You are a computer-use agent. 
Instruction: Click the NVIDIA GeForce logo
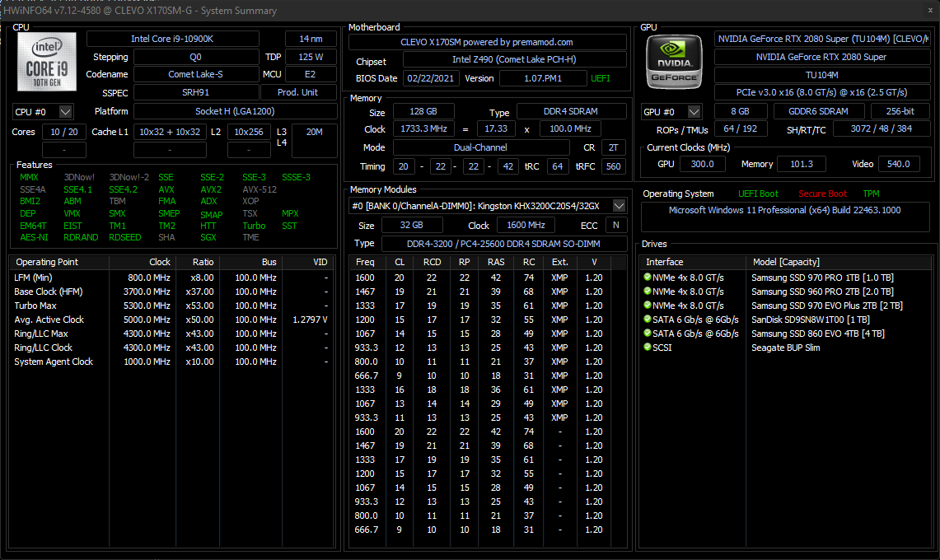click(x=672, y=63)
